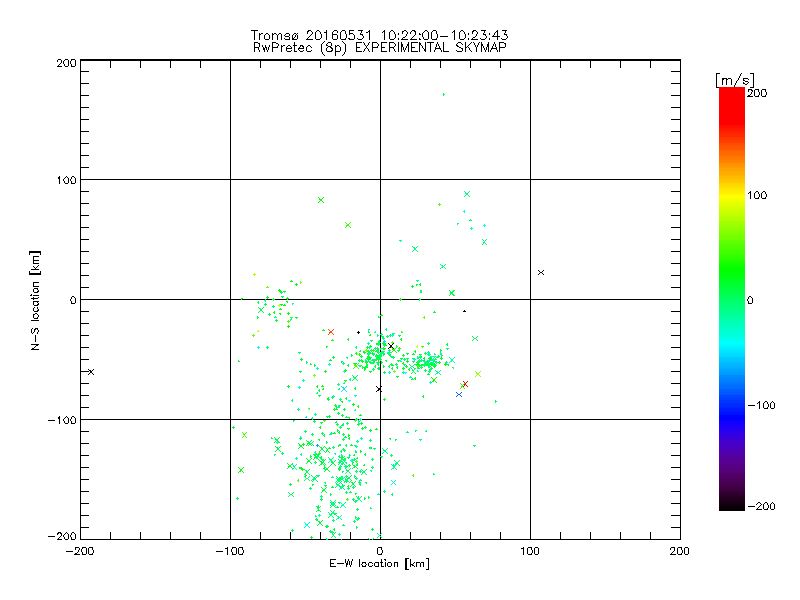Click the E-W axis tick label '-200'
This screenshot has width=800, height=600.
[80, 551]
